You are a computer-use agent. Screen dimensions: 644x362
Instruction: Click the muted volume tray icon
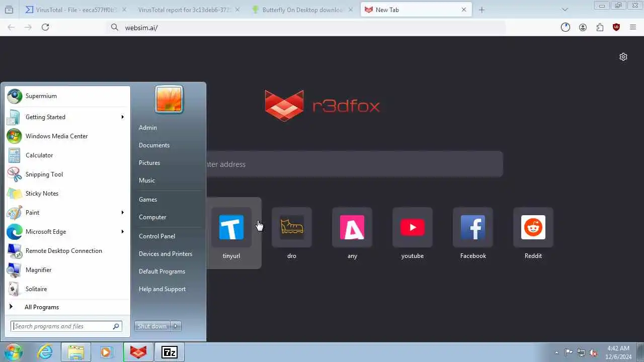[x=594, y=352]
